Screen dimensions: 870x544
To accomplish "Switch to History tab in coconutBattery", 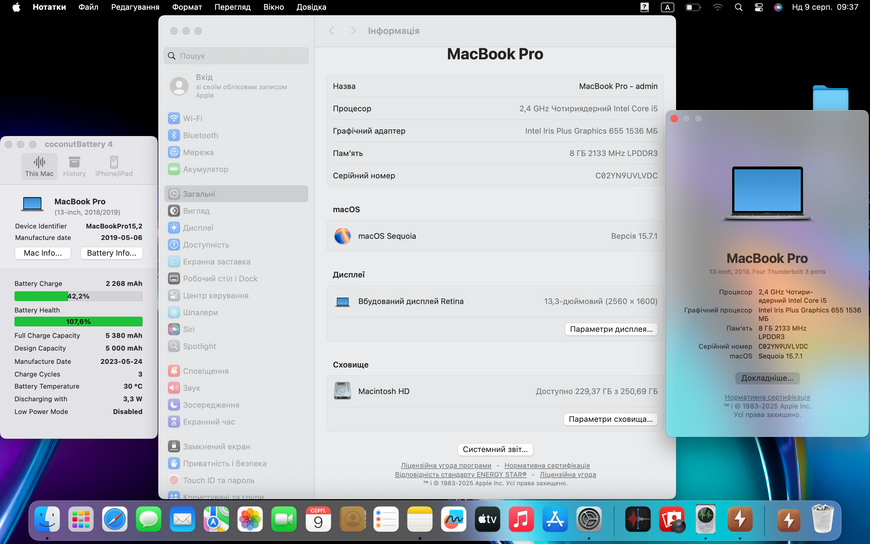I will click(x=74, y=166).
